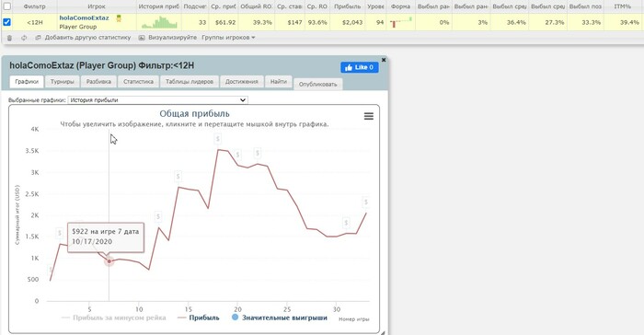644x335 pixels.
Task: Click the trash delete icon below table
Action: pos(9,38)
